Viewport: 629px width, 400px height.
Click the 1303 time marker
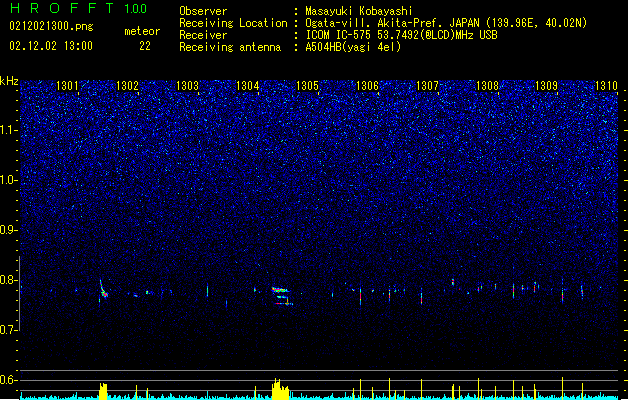(x=187, y=85)
